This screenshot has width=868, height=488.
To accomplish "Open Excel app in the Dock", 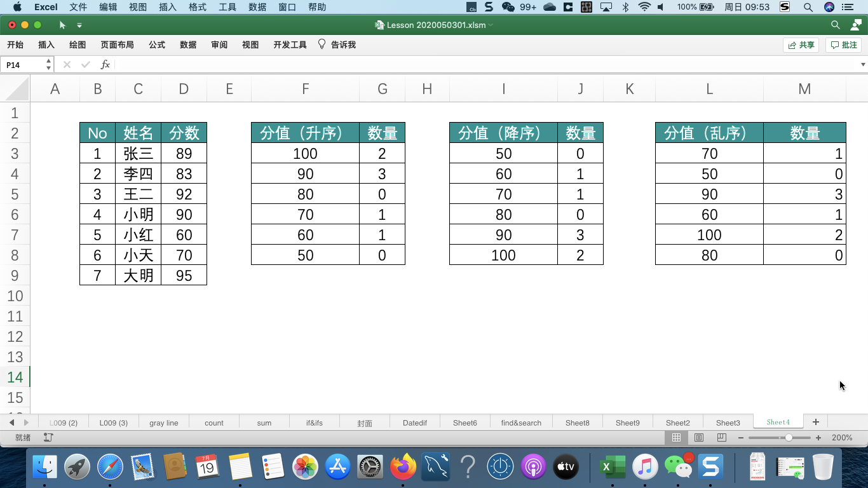I will coord(612,468).
